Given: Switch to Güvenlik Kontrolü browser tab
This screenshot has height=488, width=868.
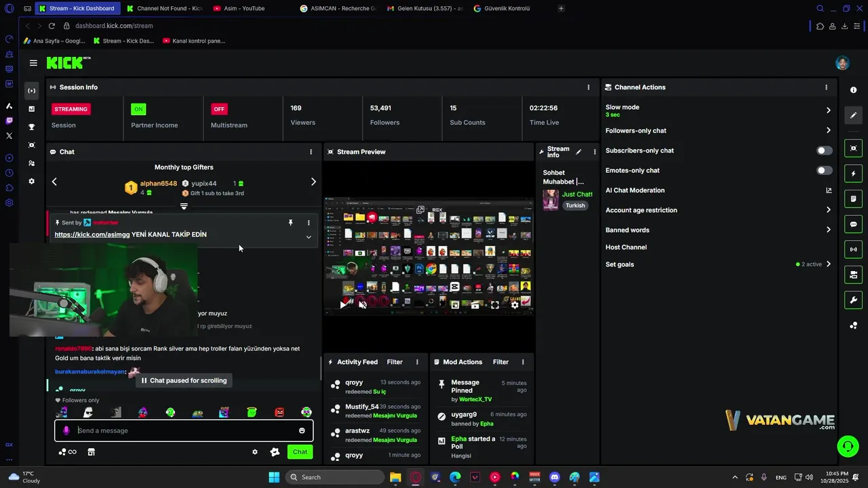Looking at the screenshot, I should [x=507, y=9].
